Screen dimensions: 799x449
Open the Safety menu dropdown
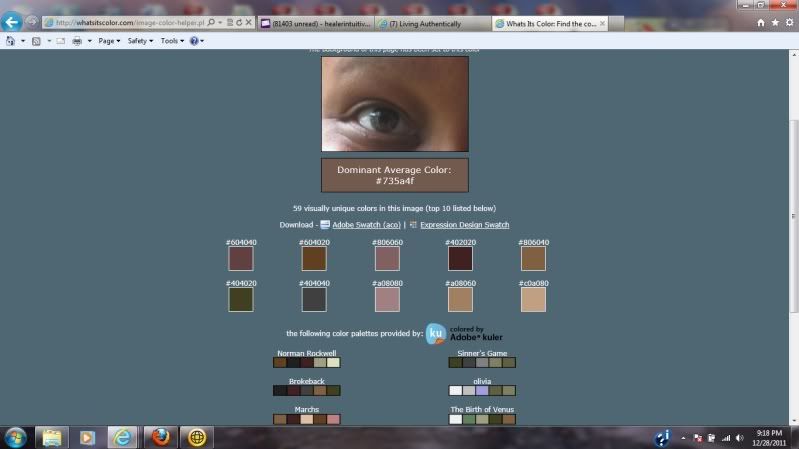pos(140,41)
